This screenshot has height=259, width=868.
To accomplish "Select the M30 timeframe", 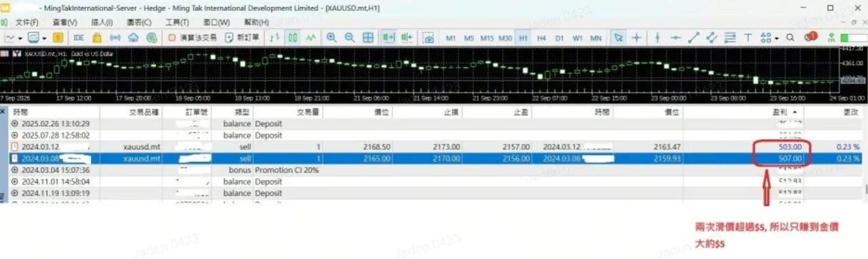I will [505, 38].
